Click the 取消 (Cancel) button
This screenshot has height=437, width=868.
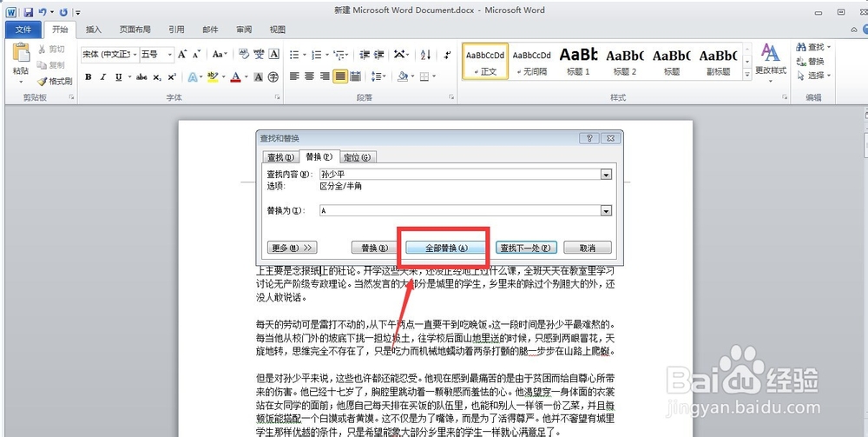[x=588, y=248]
